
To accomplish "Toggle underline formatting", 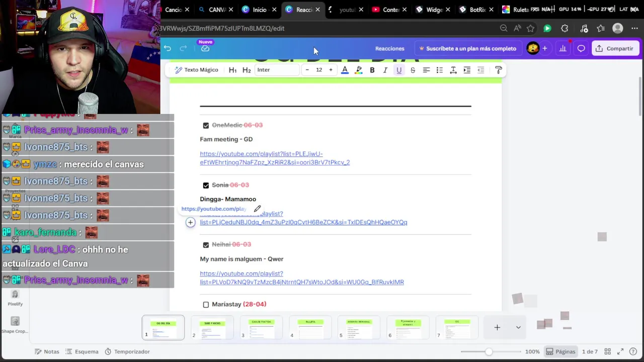I will point(399,70).
